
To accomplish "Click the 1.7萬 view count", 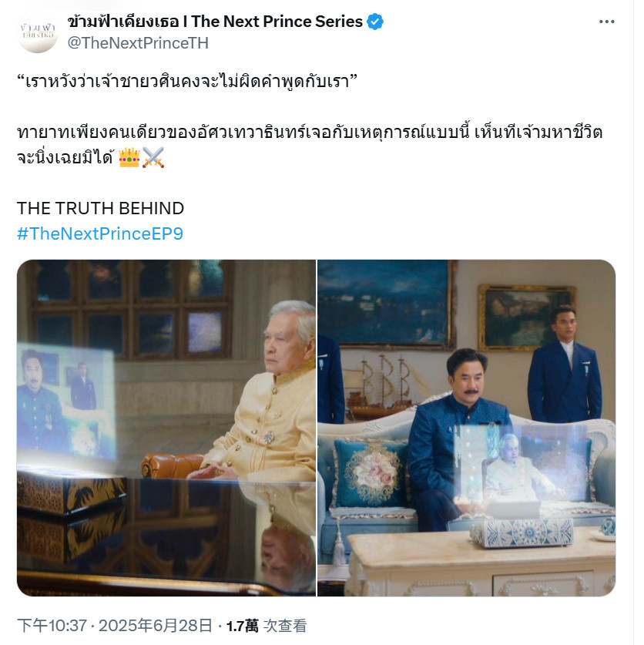I will 242,626.
